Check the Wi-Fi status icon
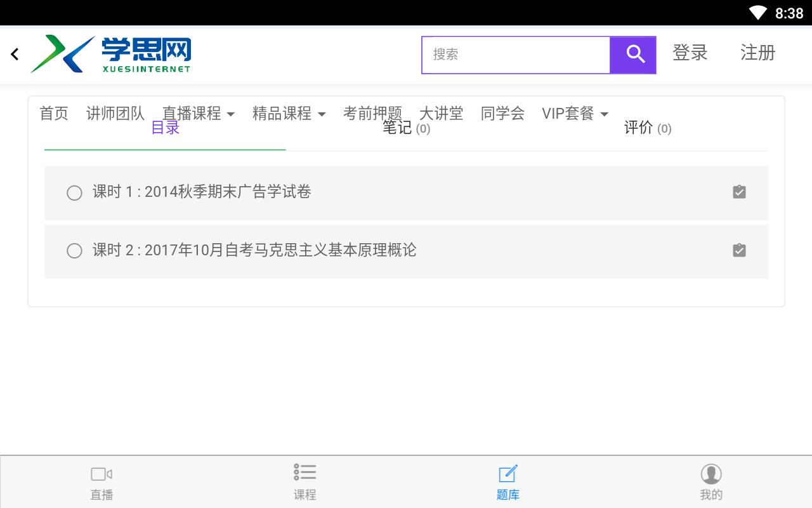812x508 pixels. point(757,13)
